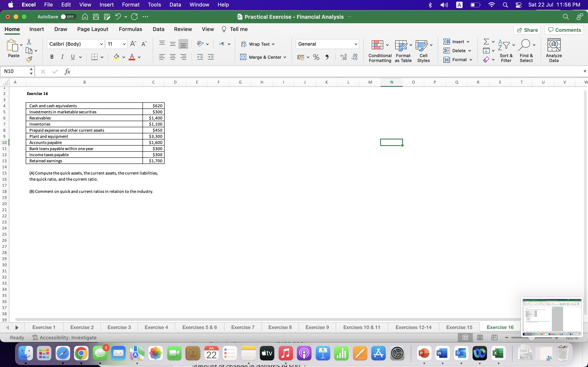Click the Cut scissors icon
This screenshot has height=367, width=588.
29,42
